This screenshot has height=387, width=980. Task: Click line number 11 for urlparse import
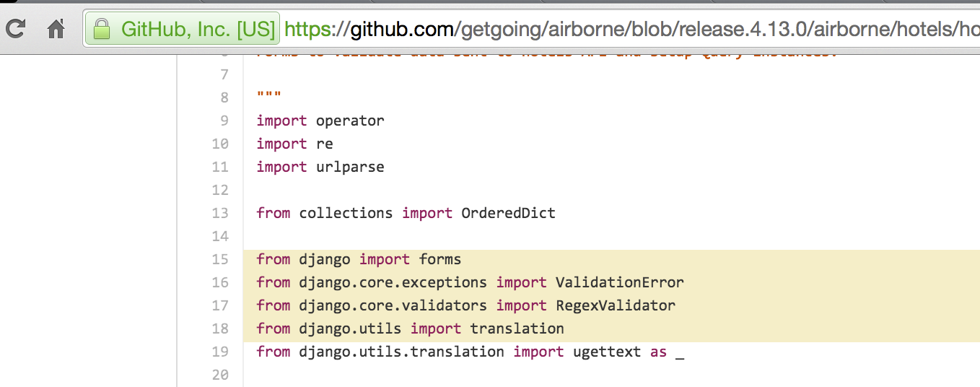click(x=220, y=167)
